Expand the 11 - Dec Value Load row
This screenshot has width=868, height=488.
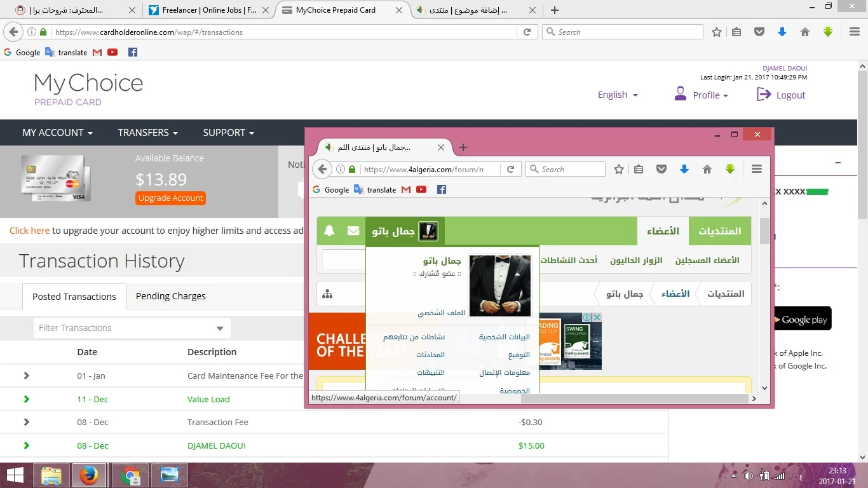pyautogui.click(x=26, y=399)
